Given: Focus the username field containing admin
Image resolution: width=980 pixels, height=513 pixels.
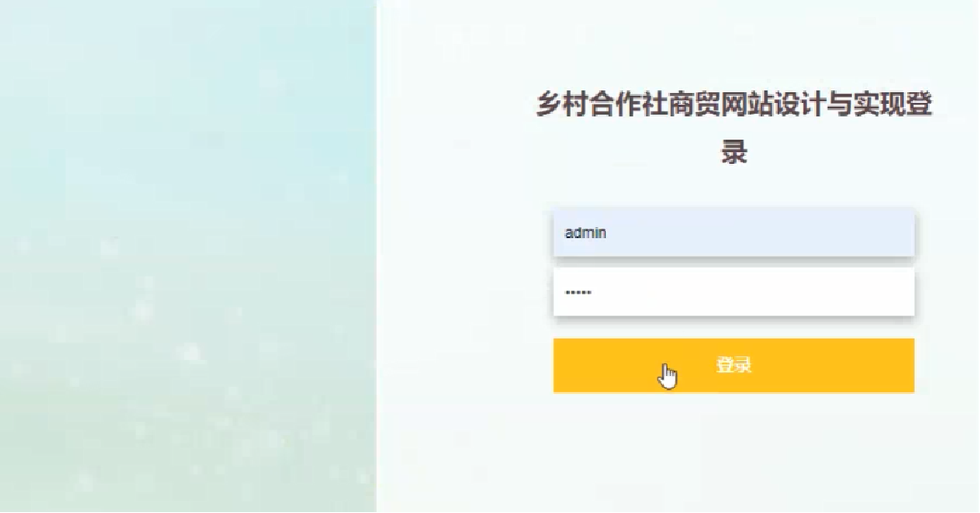Looking at the screenshot, I should click(x=734, y=233).
